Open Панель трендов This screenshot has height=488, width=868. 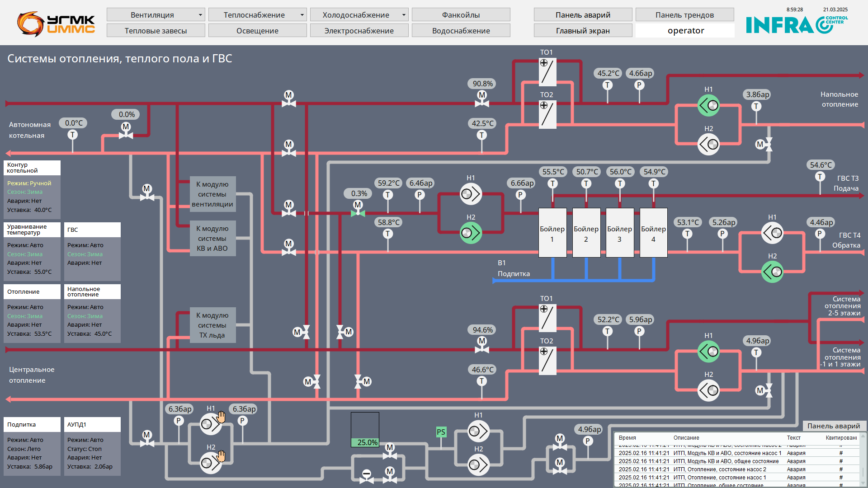[x=684, y=15]
